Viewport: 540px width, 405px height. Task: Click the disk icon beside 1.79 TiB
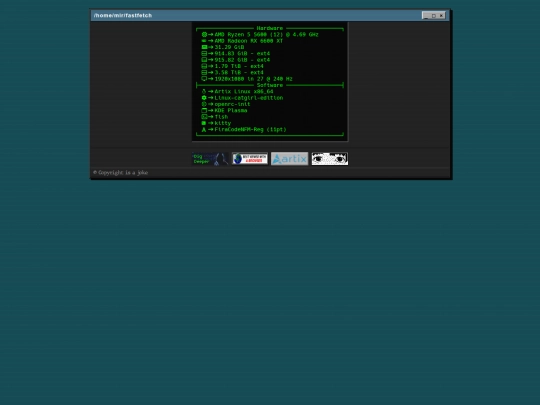tap(204, 66)
